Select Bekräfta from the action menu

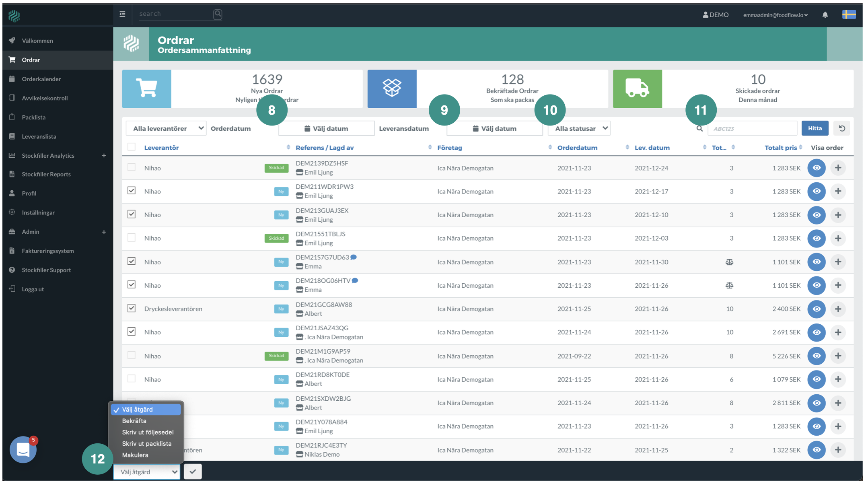[x=134, y=421]
